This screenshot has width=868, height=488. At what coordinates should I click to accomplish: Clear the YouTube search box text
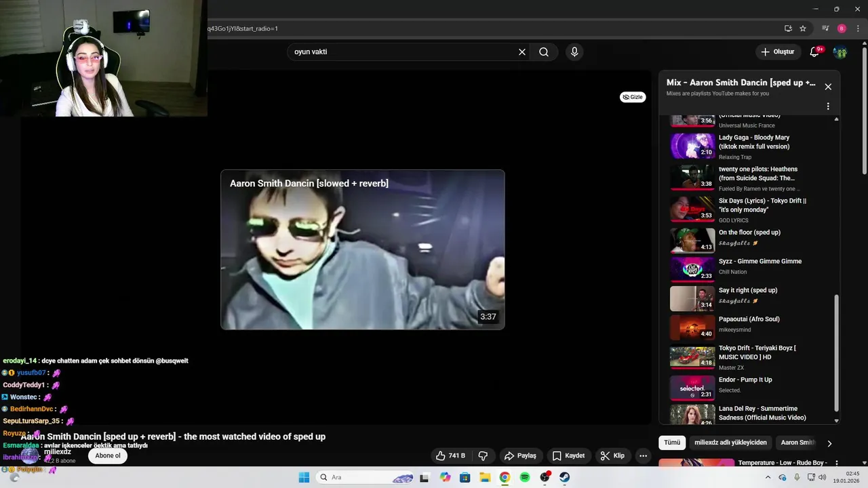pyautogui.click(x=522, y=52)
